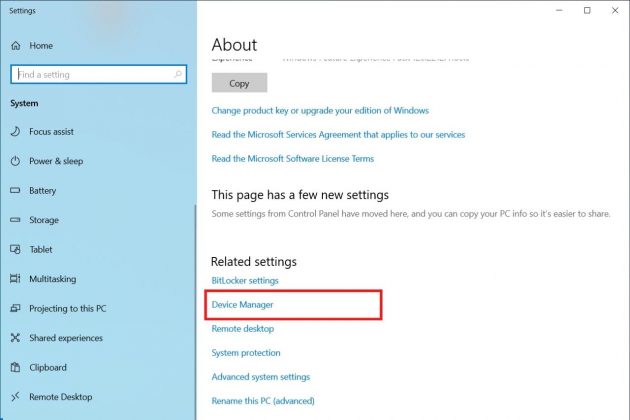Open Device Manager link
The height and width of the screenshot is (420, 630).
point(242,305)
